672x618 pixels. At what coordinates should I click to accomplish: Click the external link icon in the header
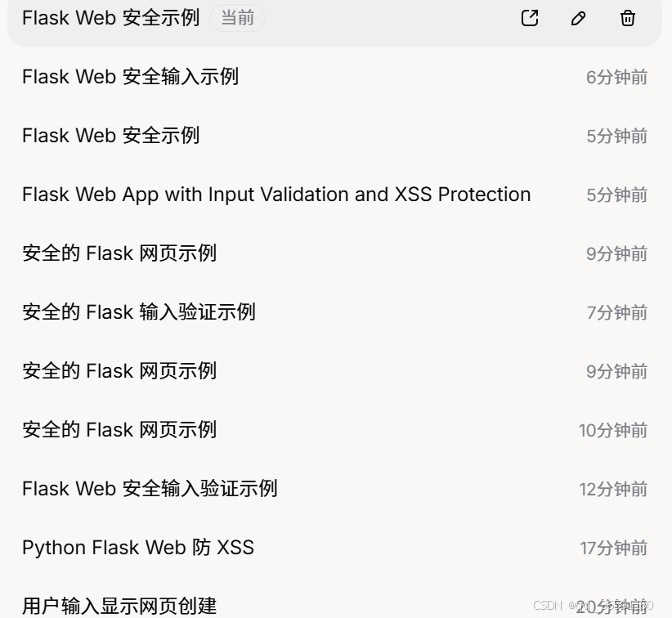529,18
